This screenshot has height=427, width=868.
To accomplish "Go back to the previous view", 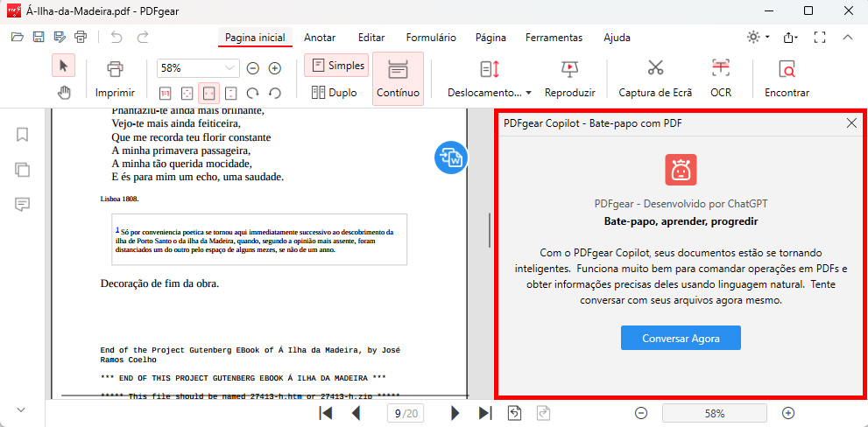I will point(514,413).
